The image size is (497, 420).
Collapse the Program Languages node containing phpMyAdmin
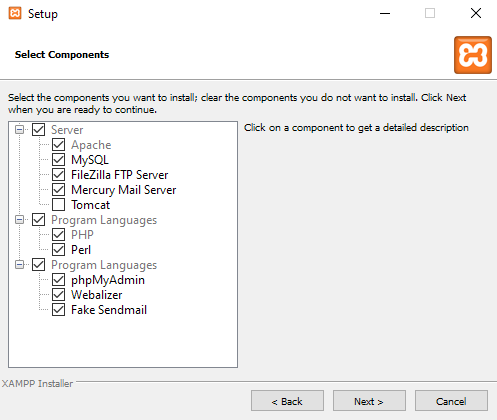click(20, 264)
